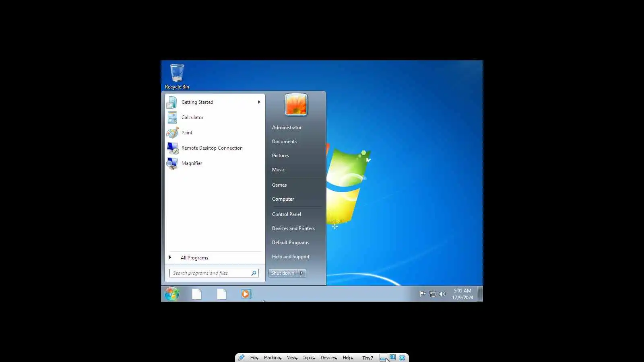
Task: Open Computer from the Start menu
Action: (283, 199)
